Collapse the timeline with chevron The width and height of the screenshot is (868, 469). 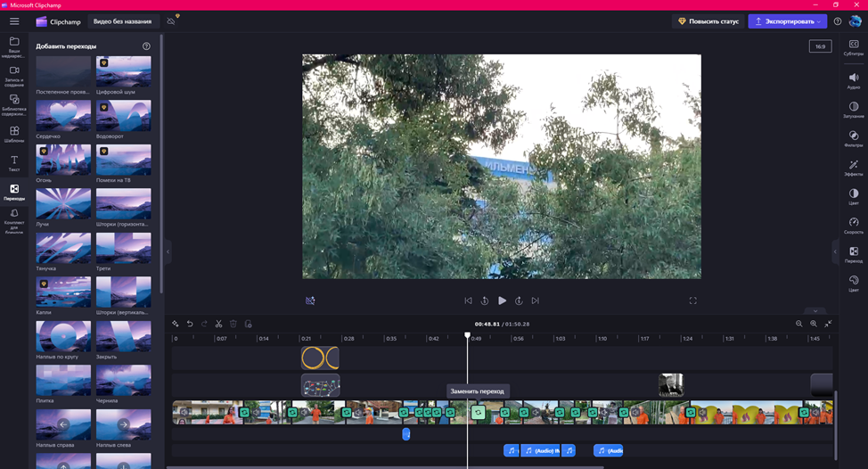tap(815, 311)
